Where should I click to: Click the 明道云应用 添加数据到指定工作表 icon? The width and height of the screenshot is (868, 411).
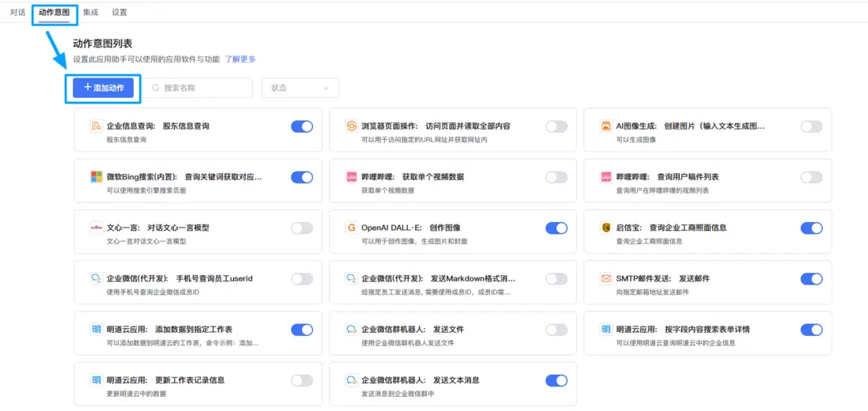point(96,330)
